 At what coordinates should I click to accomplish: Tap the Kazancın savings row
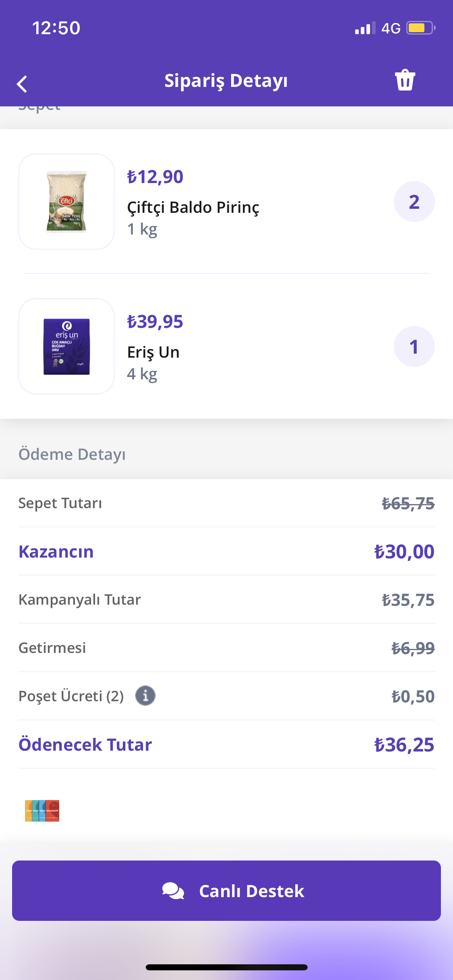point(226,552)
